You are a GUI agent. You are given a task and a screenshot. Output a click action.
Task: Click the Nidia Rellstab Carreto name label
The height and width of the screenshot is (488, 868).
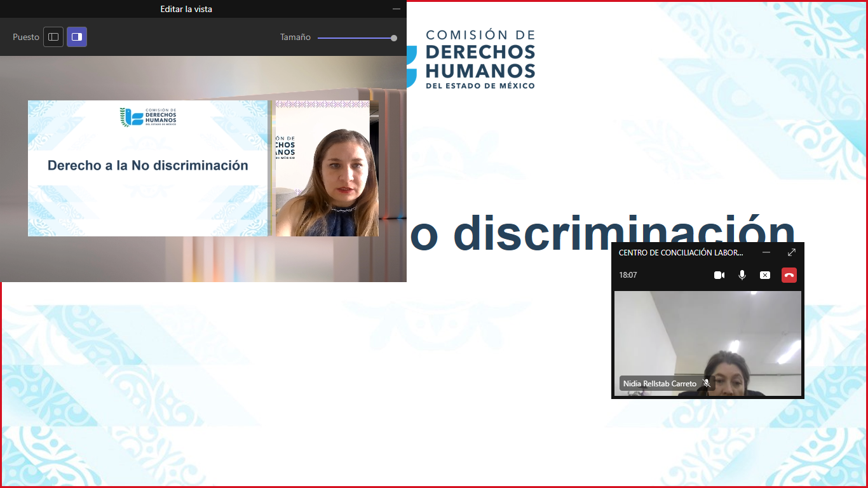click(660, 384)
